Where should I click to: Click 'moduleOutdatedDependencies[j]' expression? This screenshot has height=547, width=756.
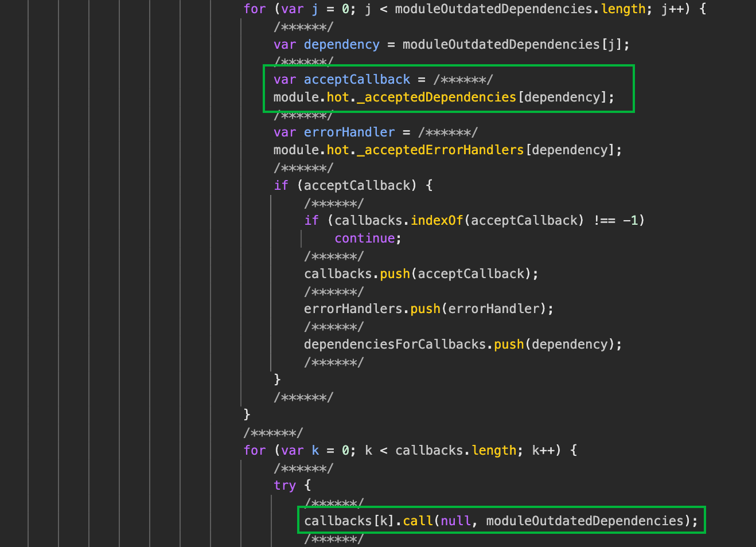pyautogui.click(x=513, y=45)
